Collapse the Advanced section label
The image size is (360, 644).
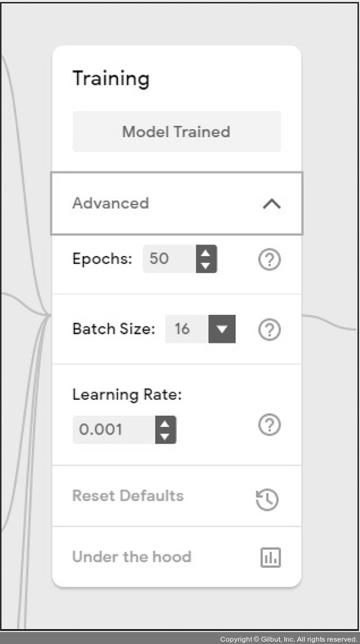110,203
